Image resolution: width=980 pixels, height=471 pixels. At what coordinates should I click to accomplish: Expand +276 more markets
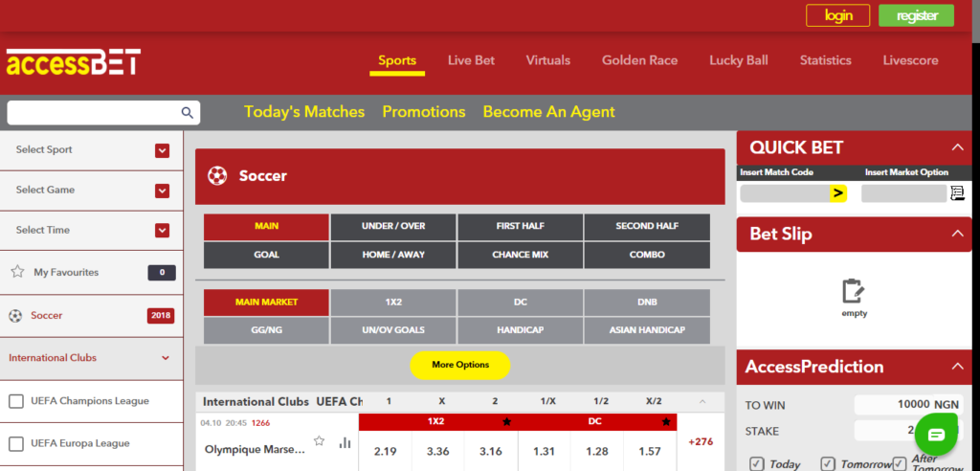click(x=701, y=441)
